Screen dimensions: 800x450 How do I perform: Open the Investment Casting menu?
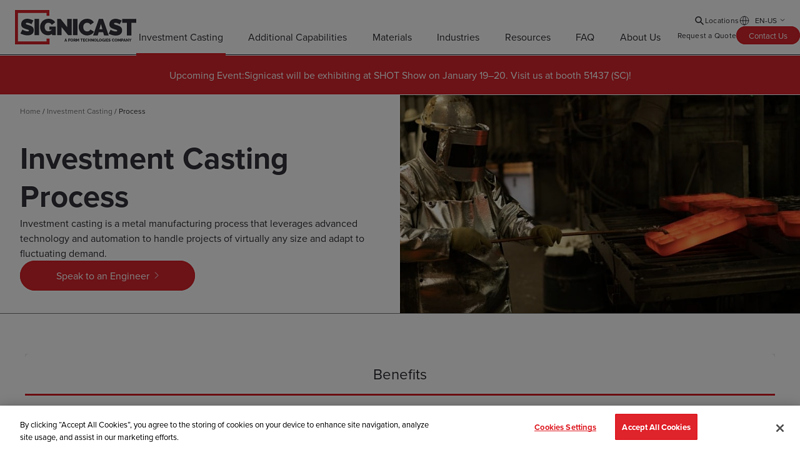click(181, 37)
